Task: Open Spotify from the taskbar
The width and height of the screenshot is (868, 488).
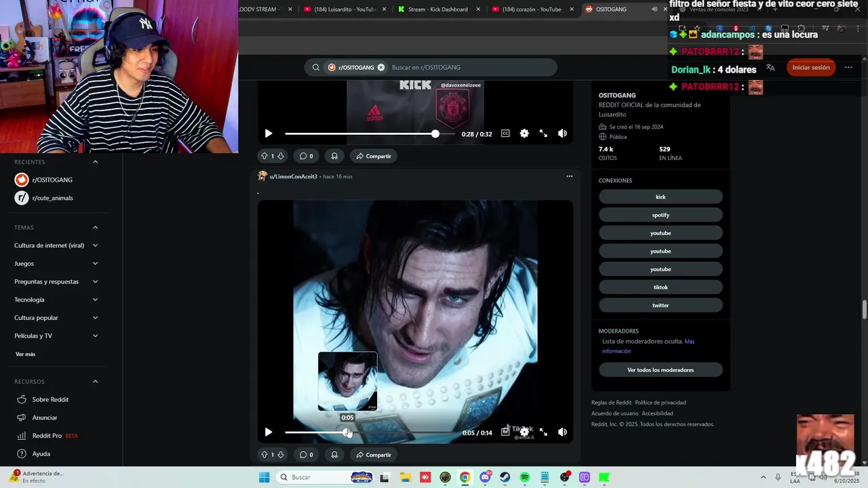Action: (525, 477)
